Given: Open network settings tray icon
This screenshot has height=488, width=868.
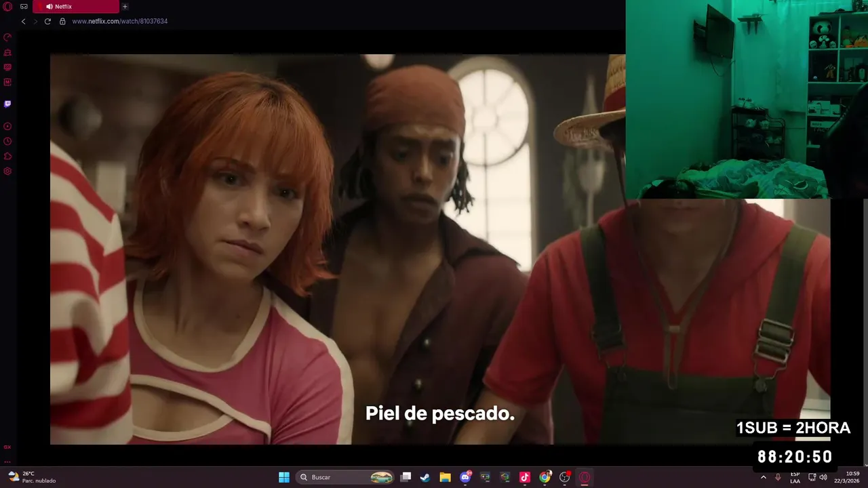Looking at the screenshot, I should click(812, 477).
